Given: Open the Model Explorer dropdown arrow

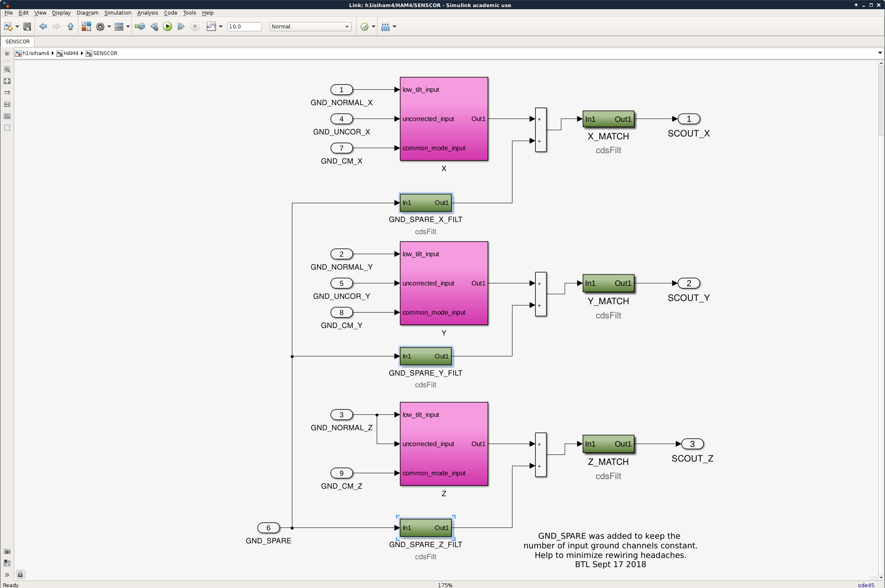Looking at the screenshot, I should coord(128,27).
